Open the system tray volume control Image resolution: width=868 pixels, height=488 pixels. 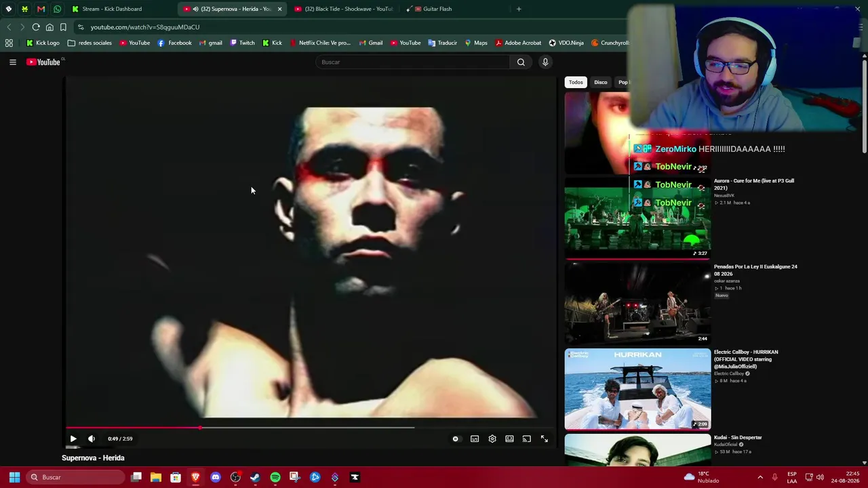pyautogui.click(x=820, y=477)
